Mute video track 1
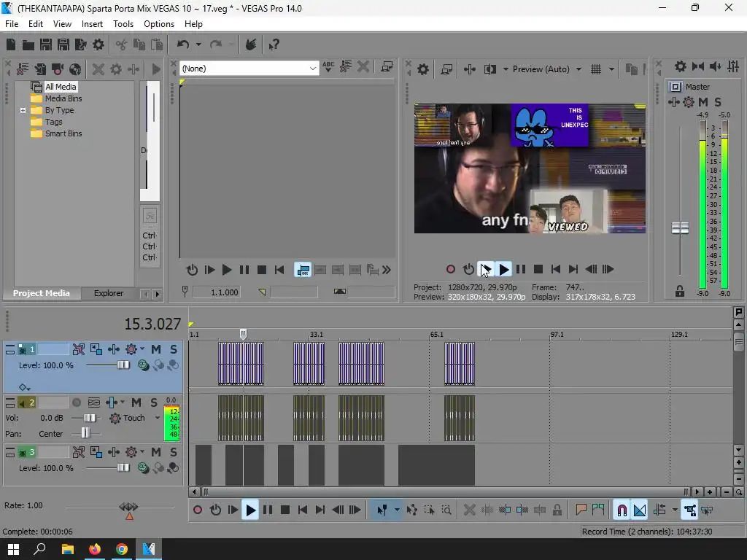Screen dimensions: 747x560 [x=156, y=349]
